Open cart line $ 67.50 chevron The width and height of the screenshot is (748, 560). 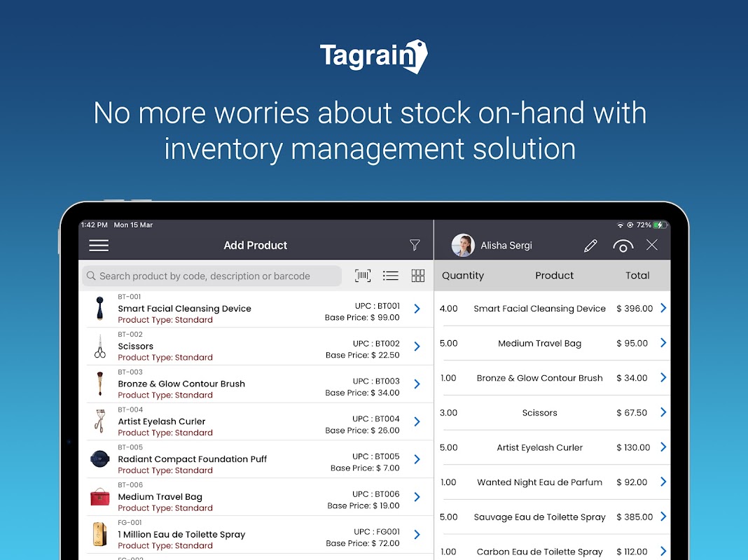click(x=663, y=412)
